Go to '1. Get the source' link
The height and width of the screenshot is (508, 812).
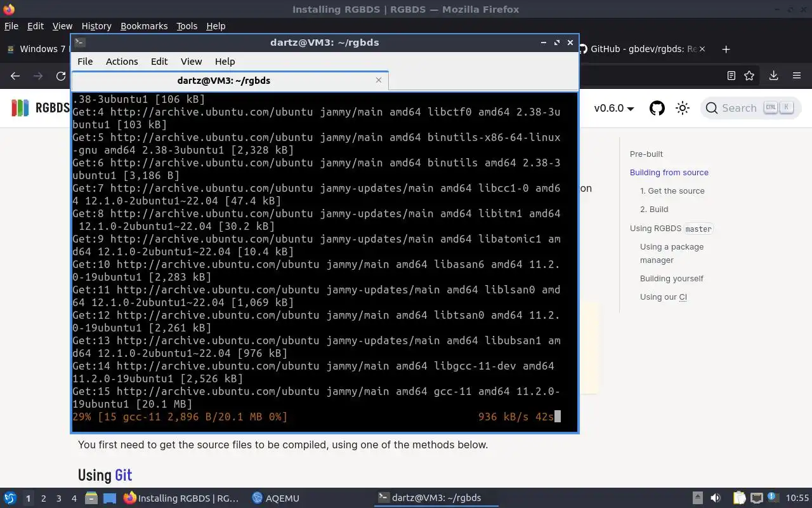click(x=672, y=190)
